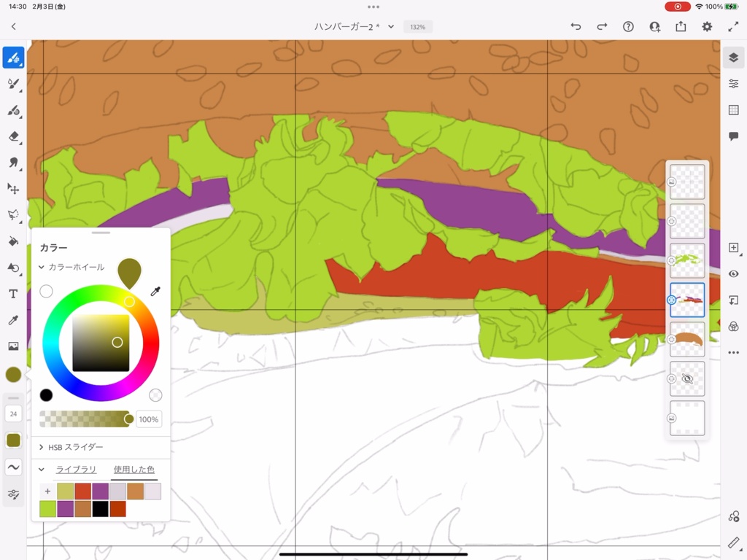This screenshot has height=560, width=747.
Task: Open the ruler tool at bottom right
Action: [x=734, y=542]
